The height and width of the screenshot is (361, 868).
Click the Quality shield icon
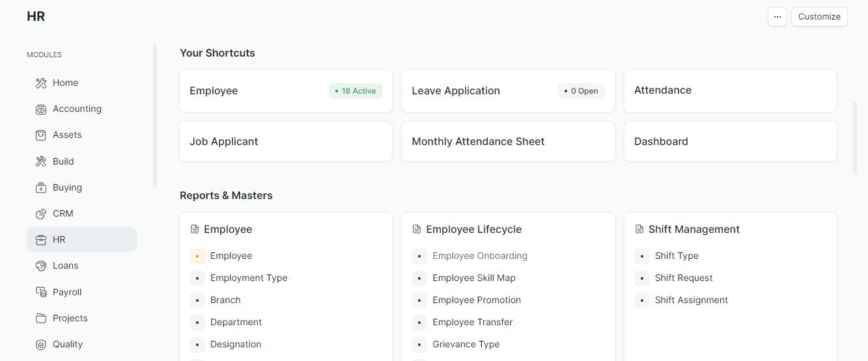pos(41,345)
